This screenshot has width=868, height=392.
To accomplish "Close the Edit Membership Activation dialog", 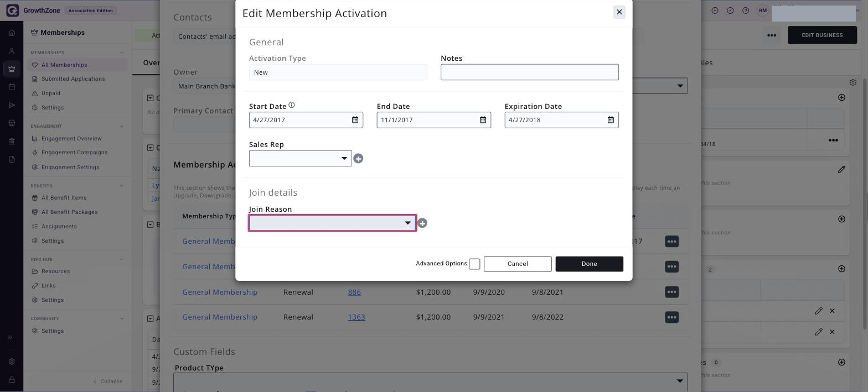I will 619,12.
